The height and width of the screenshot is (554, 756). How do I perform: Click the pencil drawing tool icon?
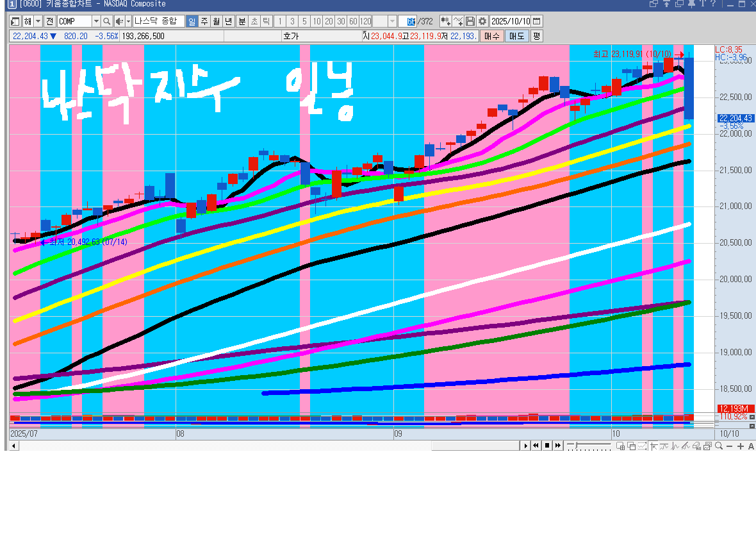pos(686,446)
